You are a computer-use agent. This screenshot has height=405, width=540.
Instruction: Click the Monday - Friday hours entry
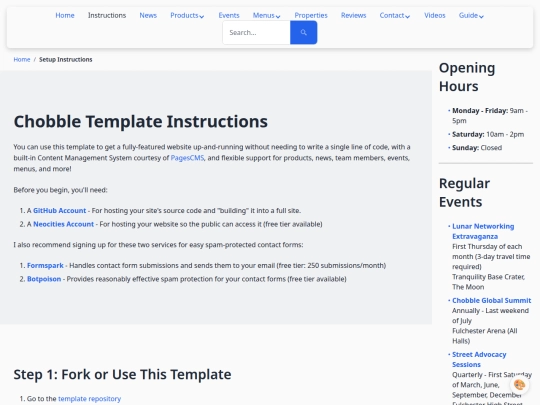(490, 116)
